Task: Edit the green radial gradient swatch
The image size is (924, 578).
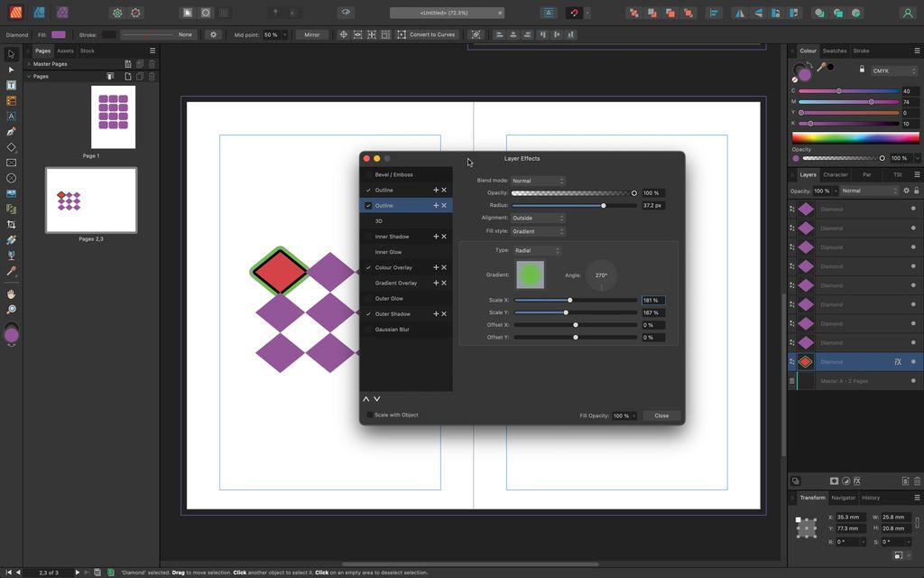Action: coord(530,275)
